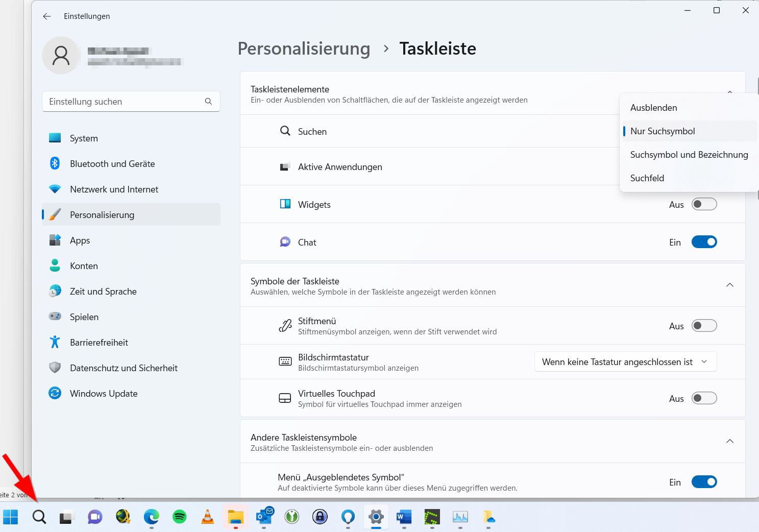Image resolution: width=759 pixels, height=532 pixels.
Task: Collapse the Symbole der Taskleiste section
Action: click(x=730, y=285)
